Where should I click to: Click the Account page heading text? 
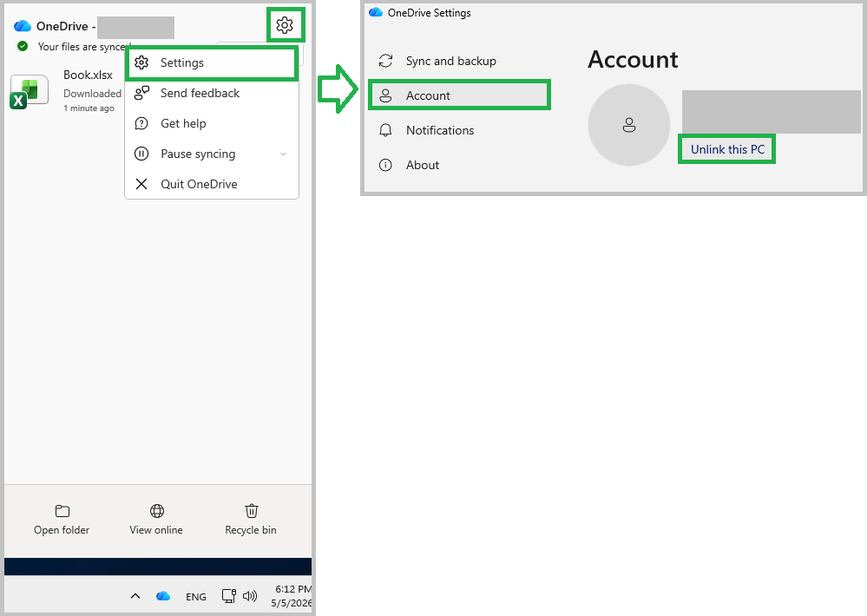pos(633,60)
